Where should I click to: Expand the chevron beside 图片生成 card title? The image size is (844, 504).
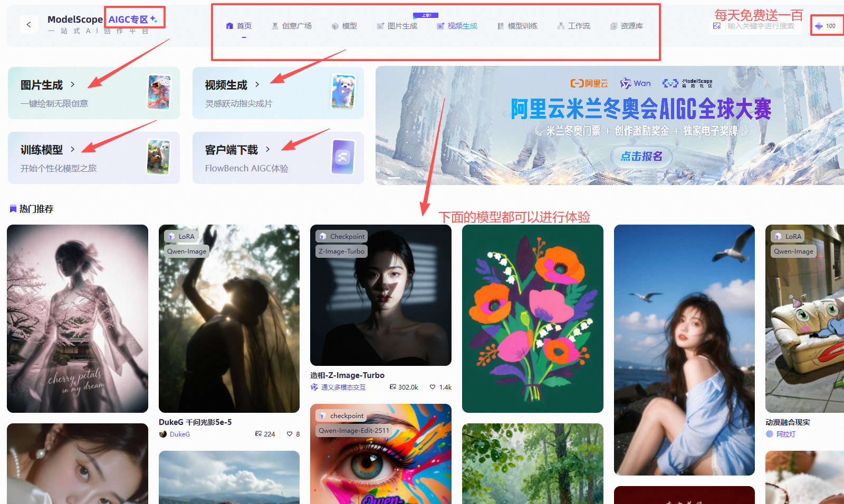72,84
